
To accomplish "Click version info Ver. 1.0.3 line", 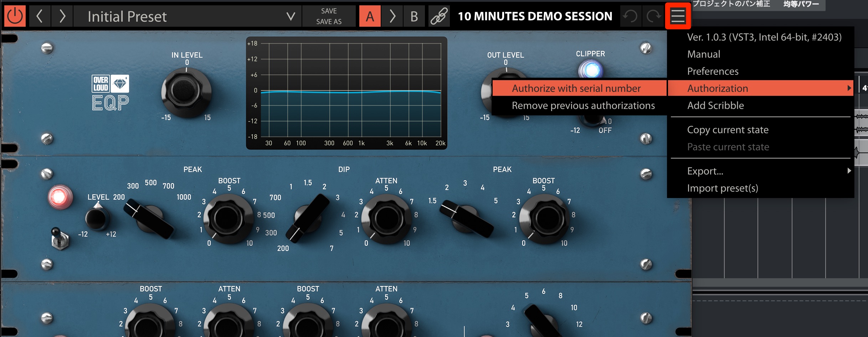I will (760, 37).
